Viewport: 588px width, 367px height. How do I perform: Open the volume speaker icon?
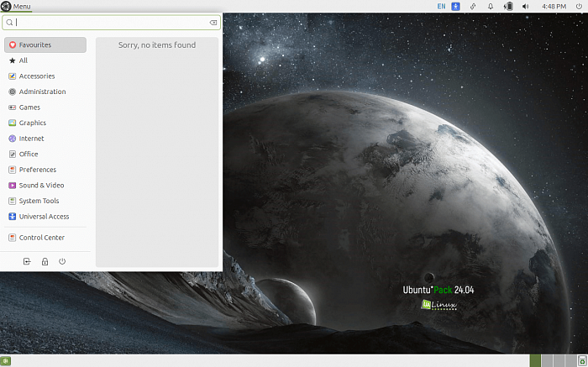525,7
